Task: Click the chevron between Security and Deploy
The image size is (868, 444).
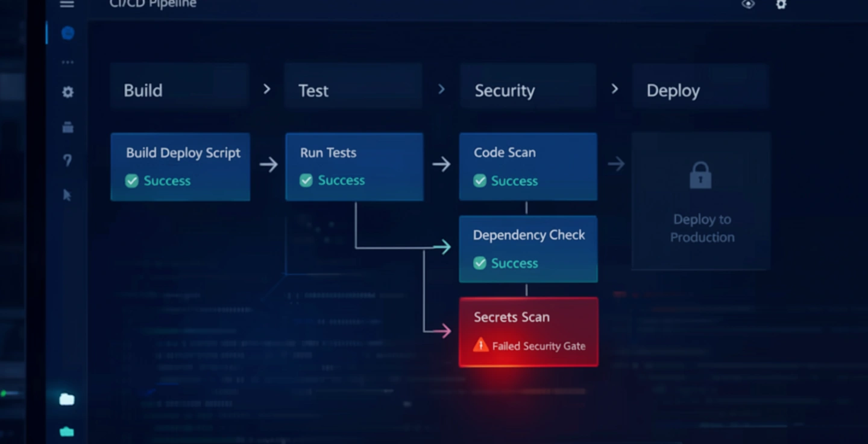Action: 614,89
